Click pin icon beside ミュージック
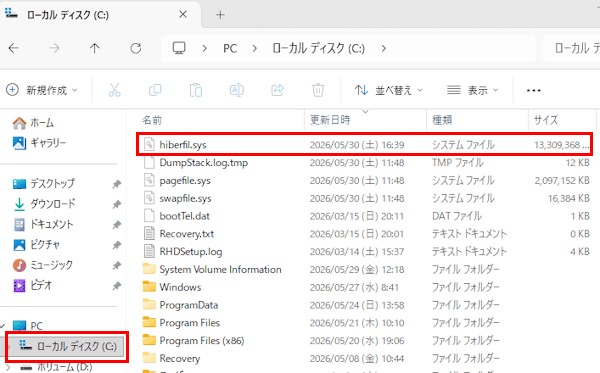600x373 pixels. 117,265
